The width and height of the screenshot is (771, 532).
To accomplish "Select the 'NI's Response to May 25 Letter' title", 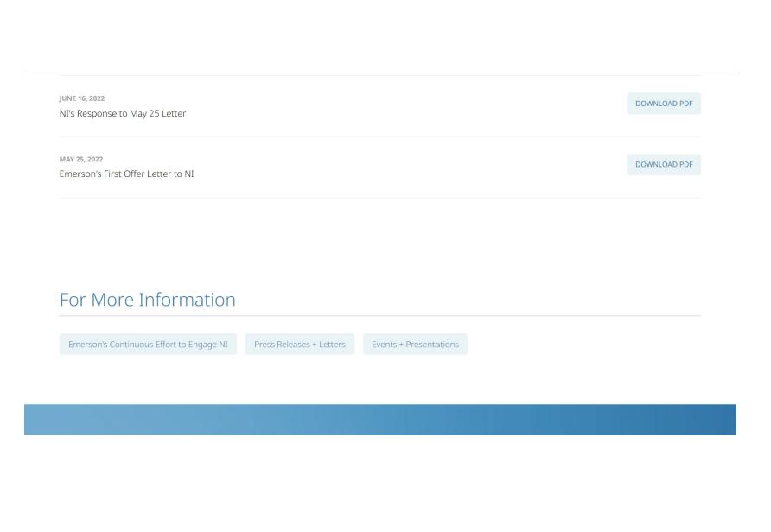I will [x=123, y=113].
